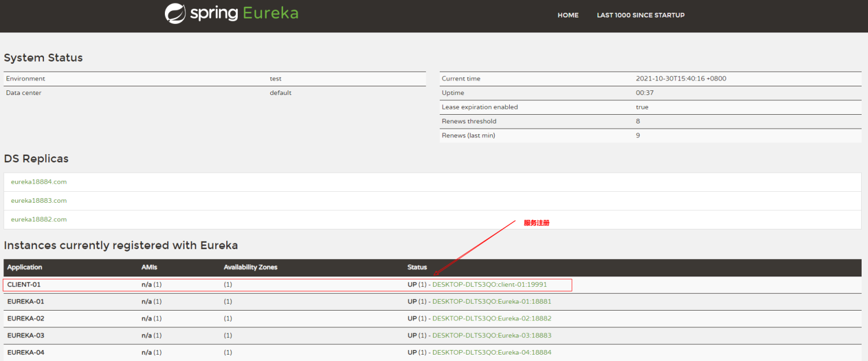Click Instances currently registered with Eureka heading
The image size is (868, 361).
click(121, 245)
